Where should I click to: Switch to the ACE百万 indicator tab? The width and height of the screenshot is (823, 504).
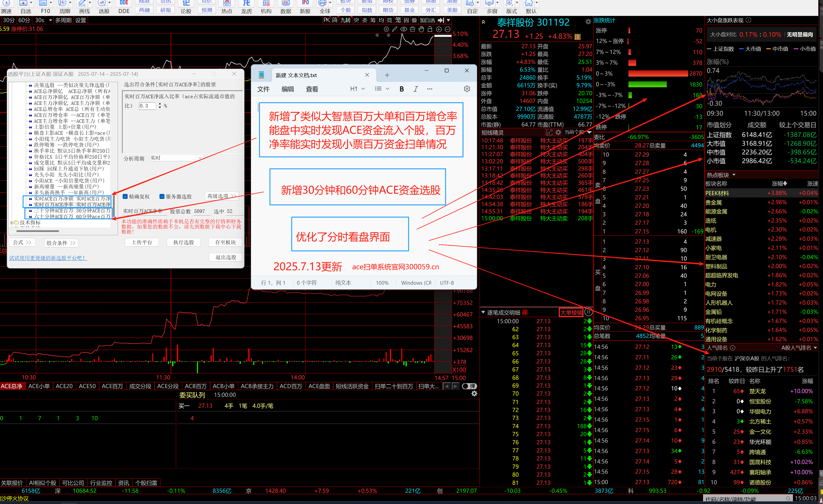(112, 386)
